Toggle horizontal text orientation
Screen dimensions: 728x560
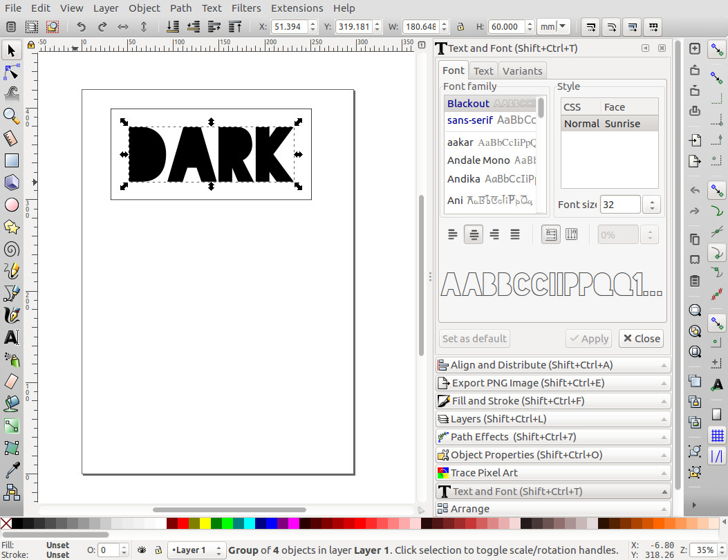(550, 234)
